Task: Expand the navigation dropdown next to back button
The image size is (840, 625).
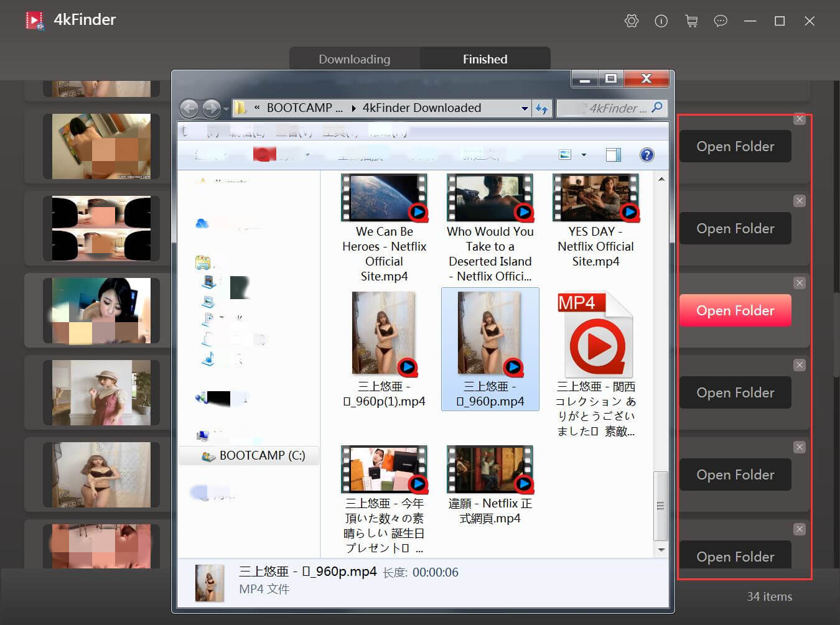Action: coord(225,108)
